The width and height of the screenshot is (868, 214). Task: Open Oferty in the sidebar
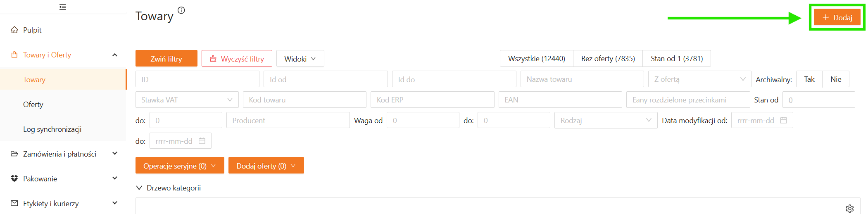(x=33, y=105)
